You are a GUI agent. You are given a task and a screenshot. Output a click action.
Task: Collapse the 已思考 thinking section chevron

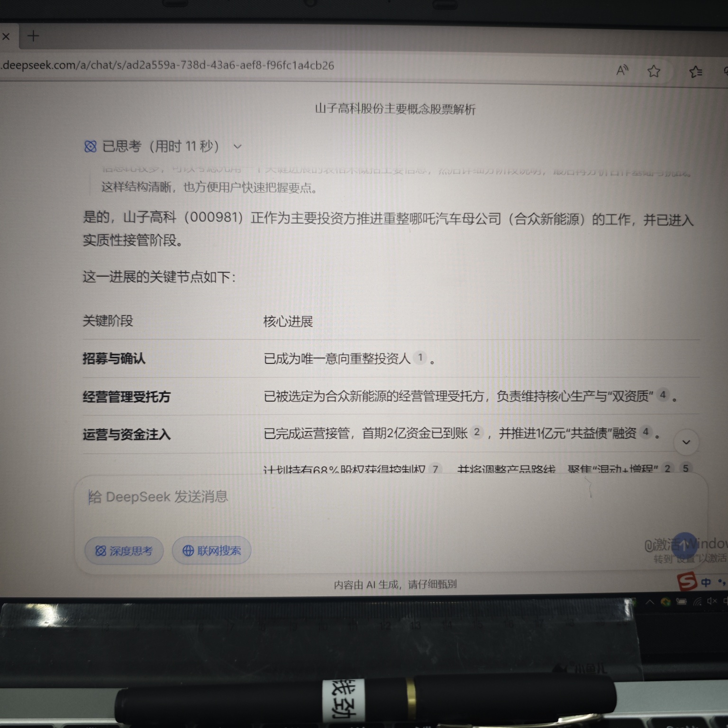(237, 146)
